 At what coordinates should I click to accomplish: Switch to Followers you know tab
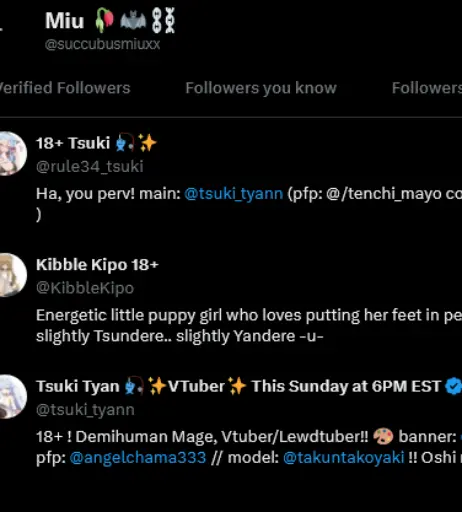[261, 88]
